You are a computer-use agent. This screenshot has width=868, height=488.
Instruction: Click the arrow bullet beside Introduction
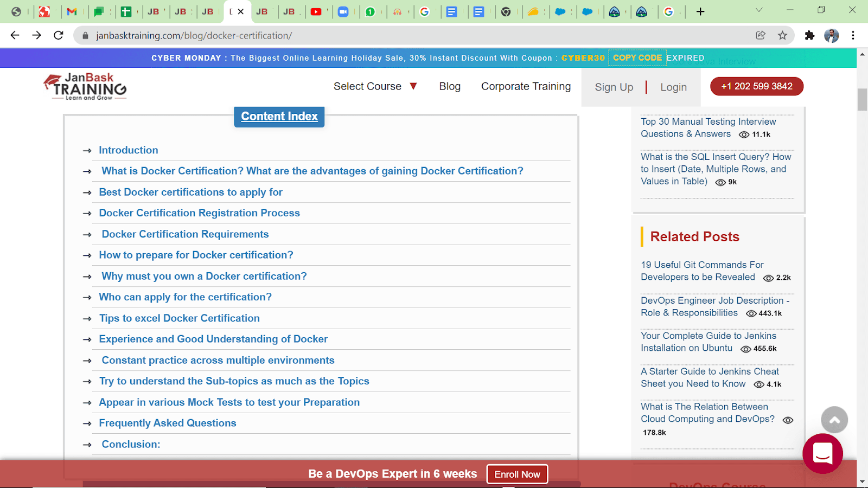pos(87,151)
